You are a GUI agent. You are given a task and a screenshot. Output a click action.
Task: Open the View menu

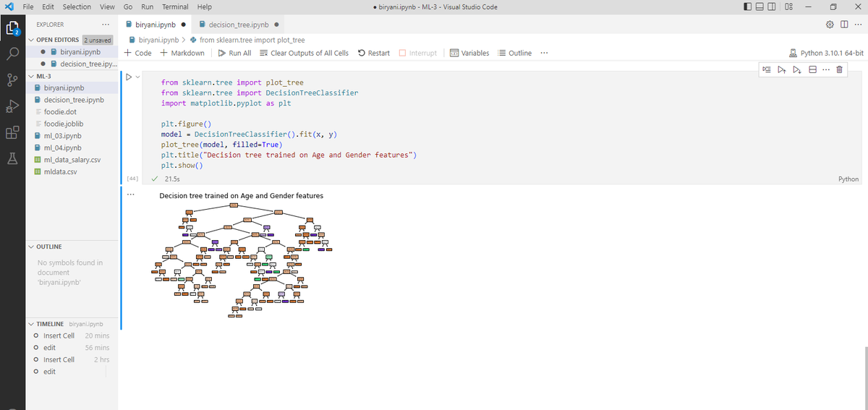click(107, 7)
